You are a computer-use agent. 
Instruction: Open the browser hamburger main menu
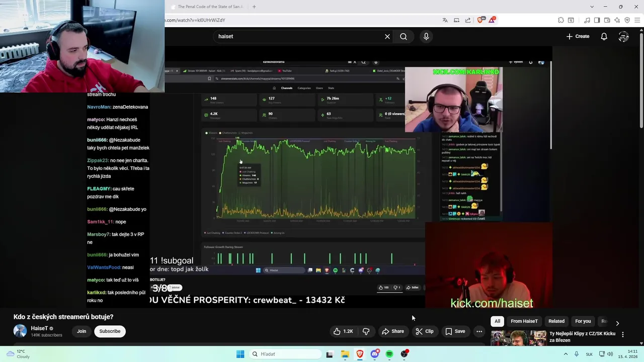click(x=637, y=20)
